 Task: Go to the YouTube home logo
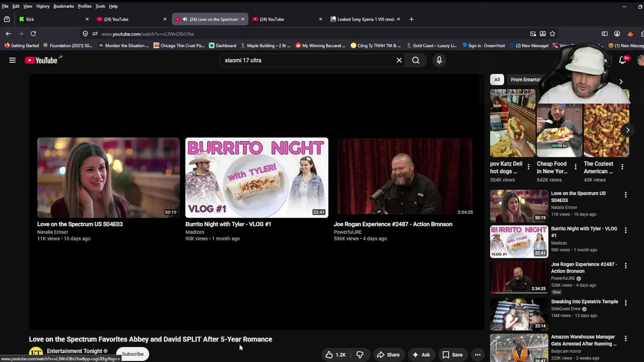pos(41,60)
